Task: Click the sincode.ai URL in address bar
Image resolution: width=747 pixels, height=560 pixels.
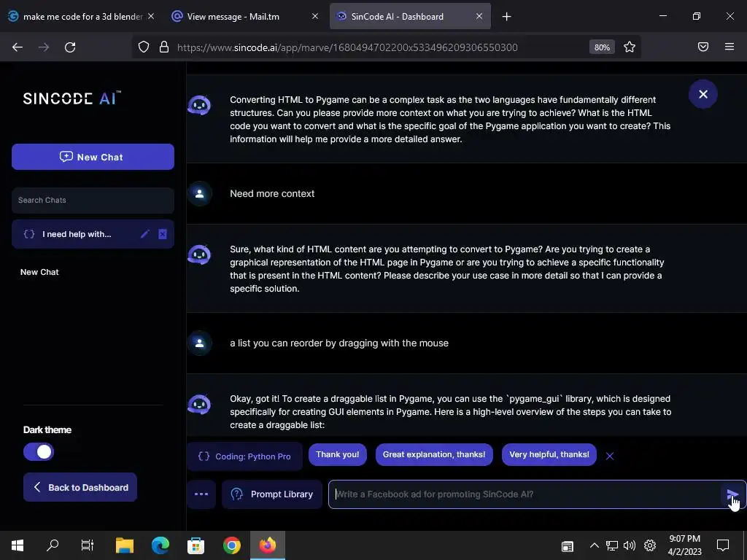Action: 347,47
